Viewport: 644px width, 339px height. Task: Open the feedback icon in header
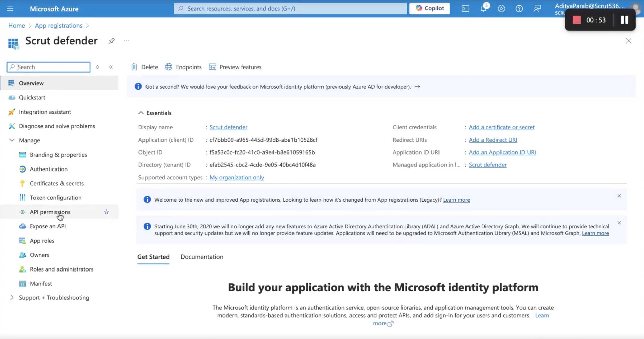(x=537, y=9)
